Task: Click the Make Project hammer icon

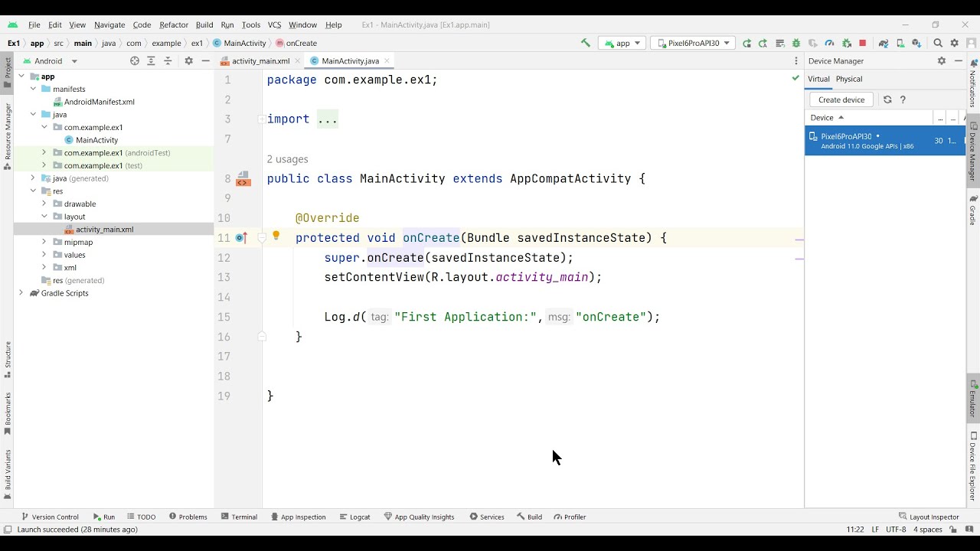Action: [586, 43]
